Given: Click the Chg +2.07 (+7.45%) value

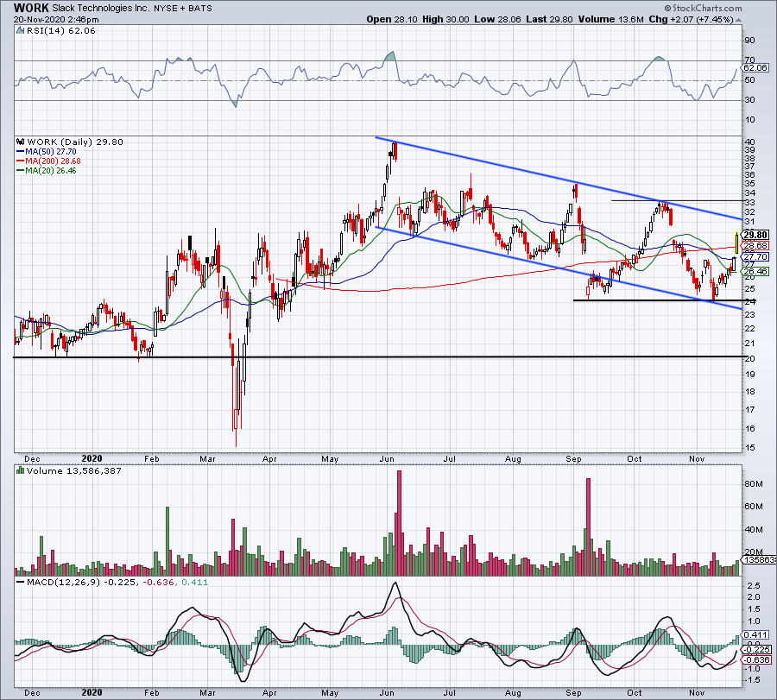Looking at the screenshot, I should coord(691,19).
